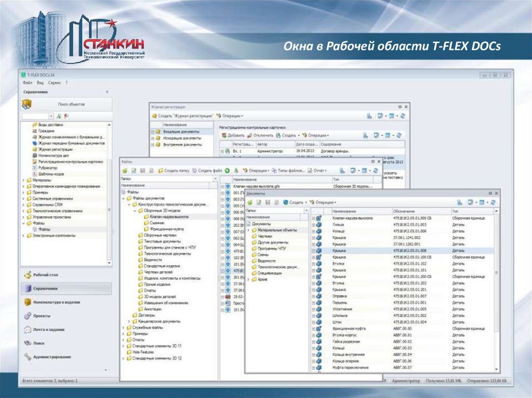This screenshot has height=398, width=532.
Task: Select Граждане in the Справочники tree
Action: [x=46, y=131]
